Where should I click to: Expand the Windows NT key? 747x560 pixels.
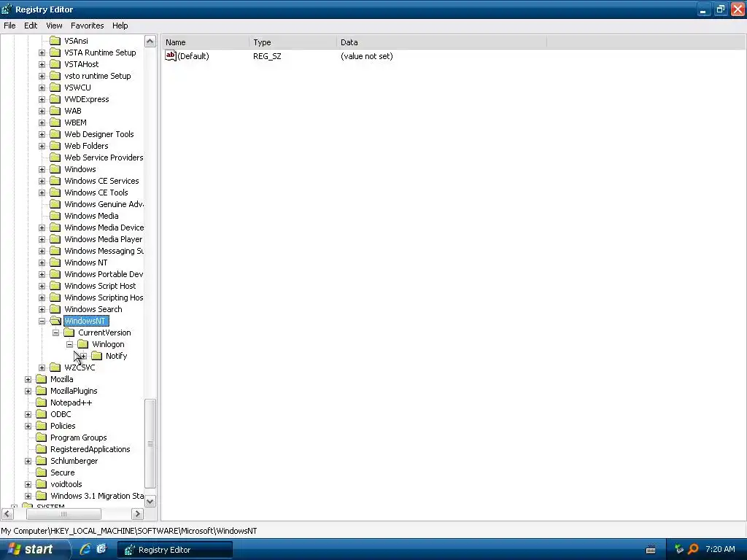click(42, 262)
